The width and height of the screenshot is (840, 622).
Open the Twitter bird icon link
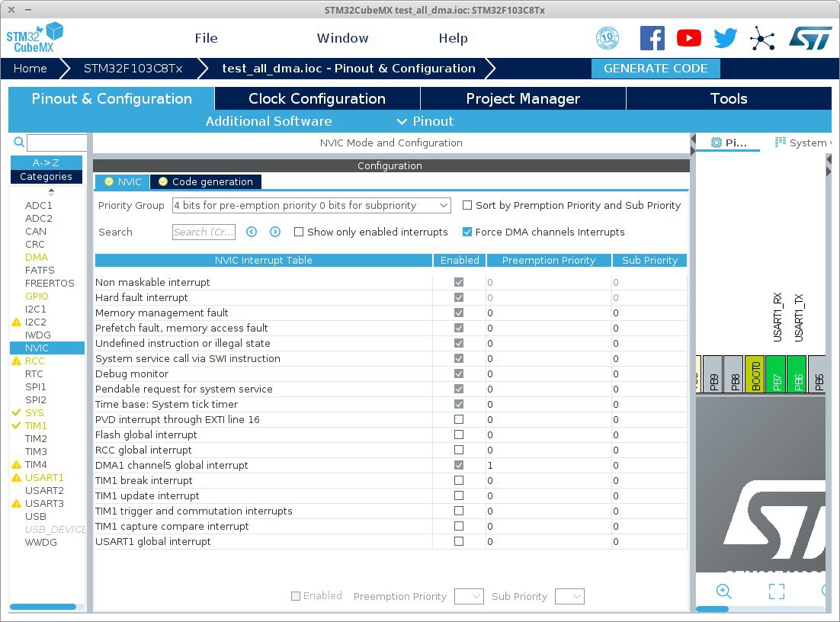click(x=726, y=38)
